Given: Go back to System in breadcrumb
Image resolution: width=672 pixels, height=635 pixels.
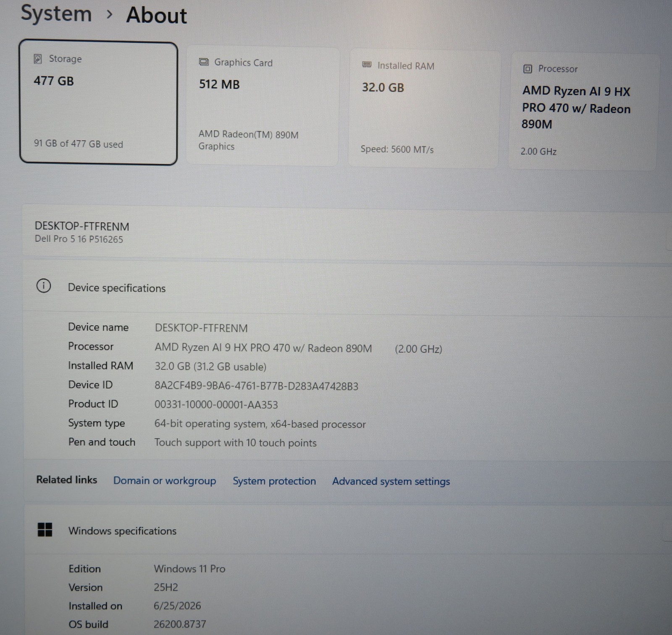Looking at the screenshot, I should pyautogui.click(x=56, y=13).
